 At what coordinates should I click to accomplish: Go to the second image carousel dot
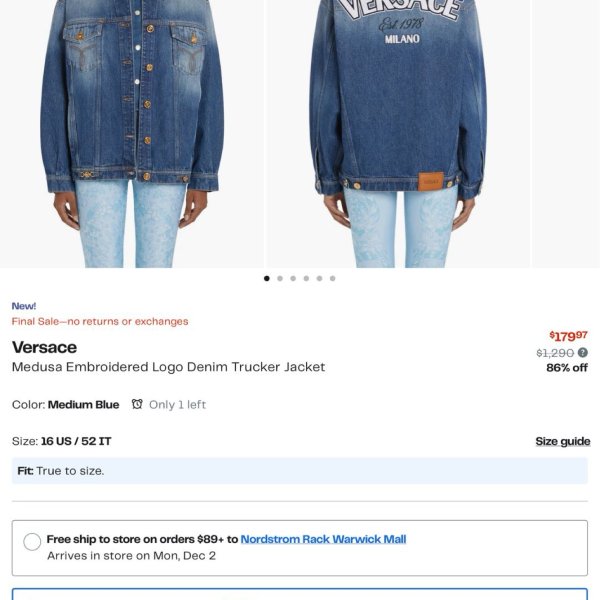tap(280, 278)
